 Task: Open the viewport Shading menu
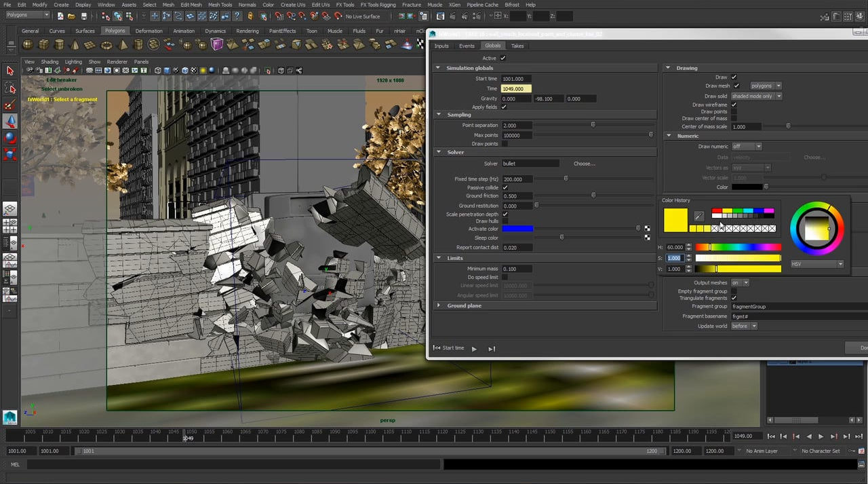(50, 62)
